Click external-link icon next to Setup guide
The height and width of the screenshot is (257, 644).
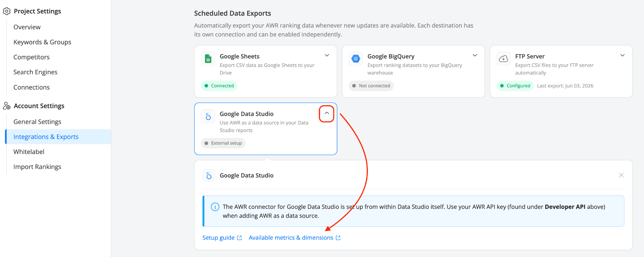point(240,238)
